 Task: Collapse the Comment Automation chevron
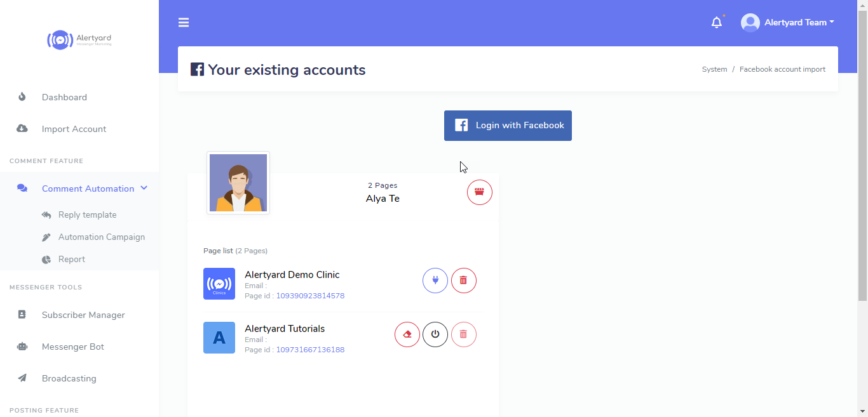tap(144, 188)
